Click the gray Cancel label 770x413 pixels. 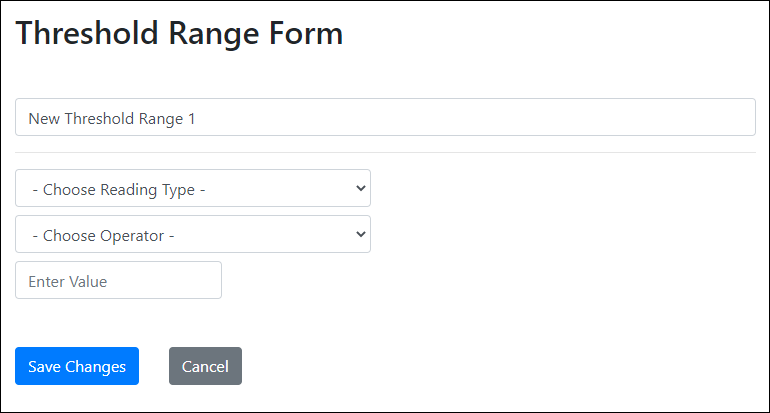point(205,367)
